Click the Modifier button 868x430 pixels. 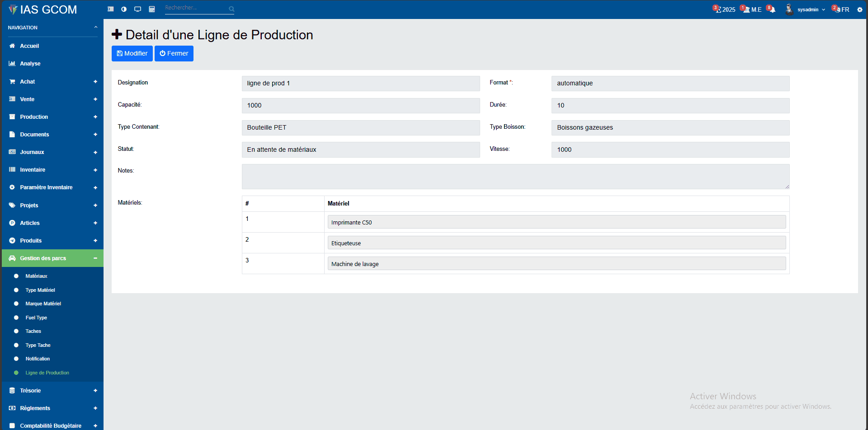click(x=132, y=53)
